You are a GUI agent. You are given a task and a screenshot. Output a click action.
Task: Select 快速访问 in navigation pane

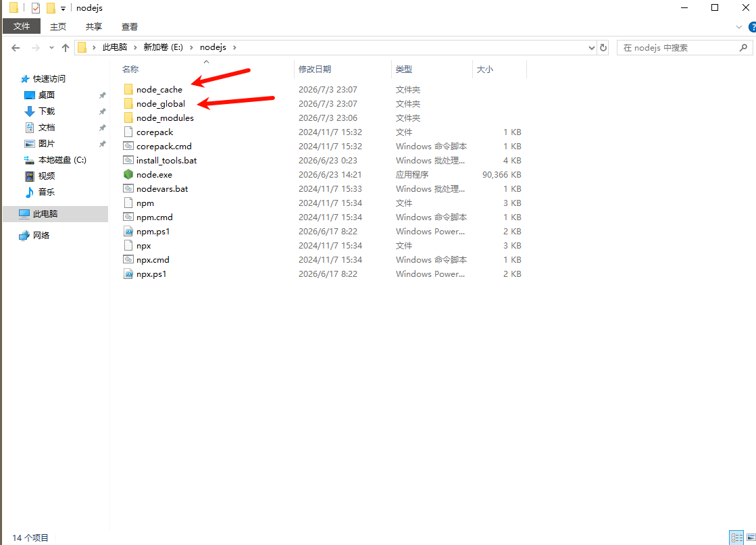click(49, 78)
